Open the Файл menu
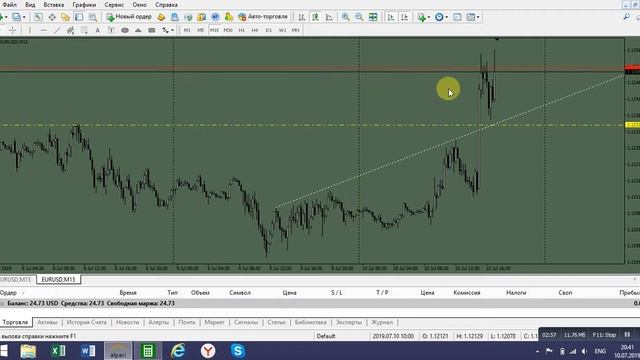 (x=9, y=5)
